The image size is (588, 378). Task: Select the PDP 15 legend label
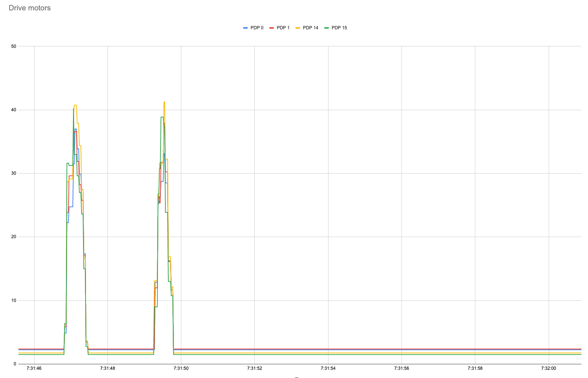click(339, 28)
